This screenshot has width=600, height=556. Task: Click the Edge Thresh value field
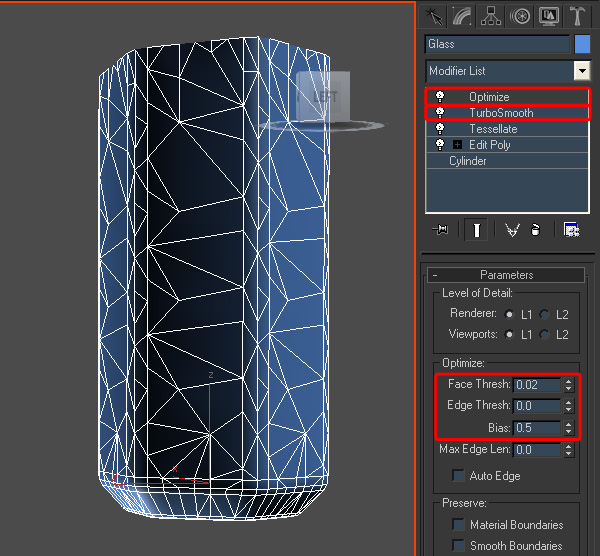[537, 406]
